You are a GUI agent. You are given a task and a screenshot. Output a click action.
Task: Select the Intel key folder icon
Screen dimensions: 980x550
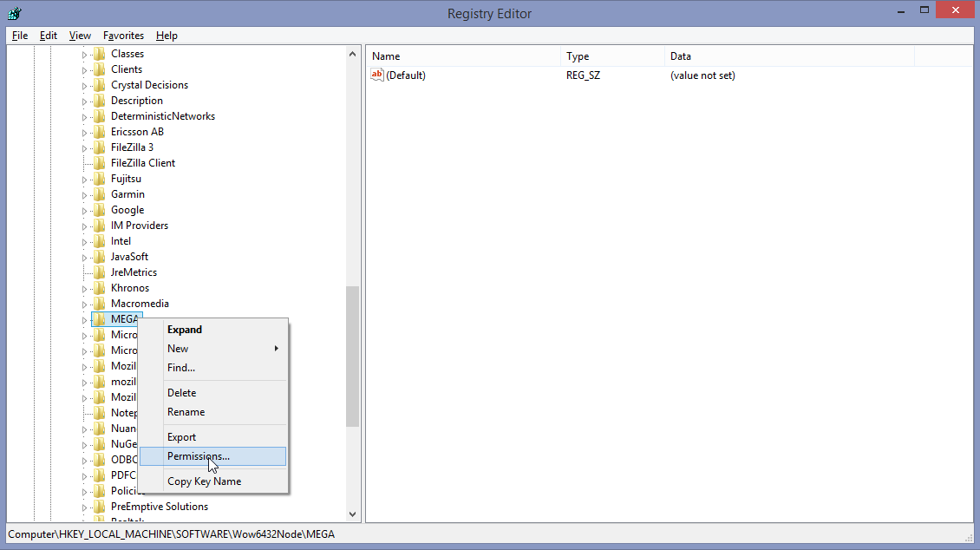coord(100,241)
